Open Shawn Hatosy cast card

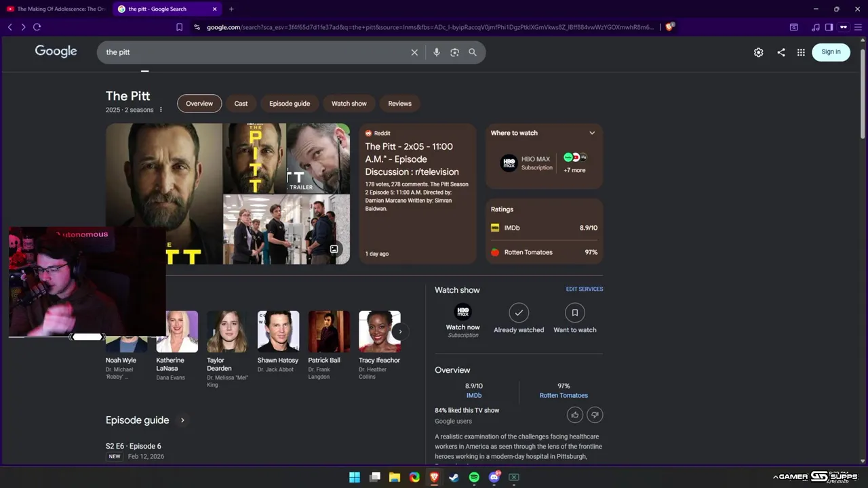pyautogui.click(x=278, y=342)
